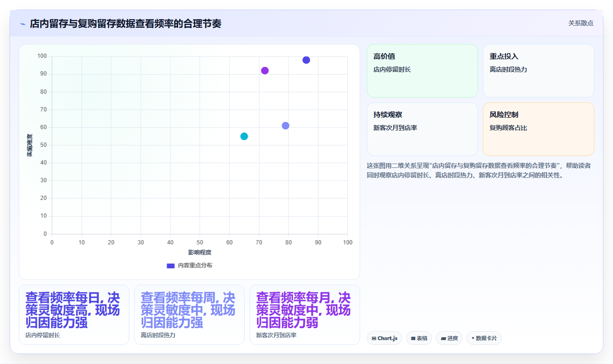The width and height of the screenshot is (613, 364).
Task: Click the sparkle icon in 数据卡片 tag
Action: [473, 338]
